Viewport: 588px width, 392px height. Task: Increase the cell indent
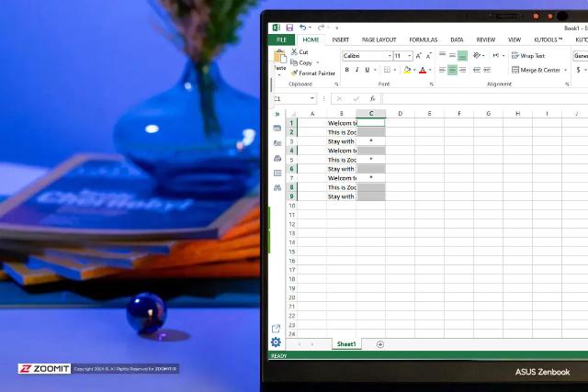click(487, 70)
